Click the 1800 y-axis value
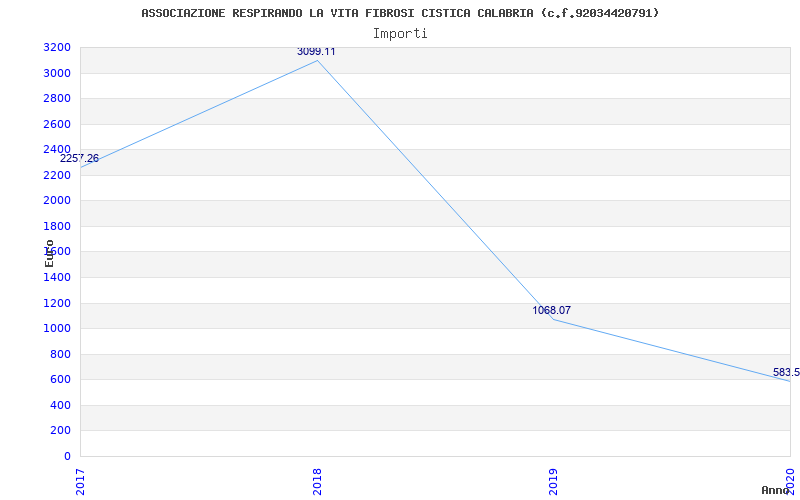Viewport: 800px width, 500px height. tap(57, 227)
